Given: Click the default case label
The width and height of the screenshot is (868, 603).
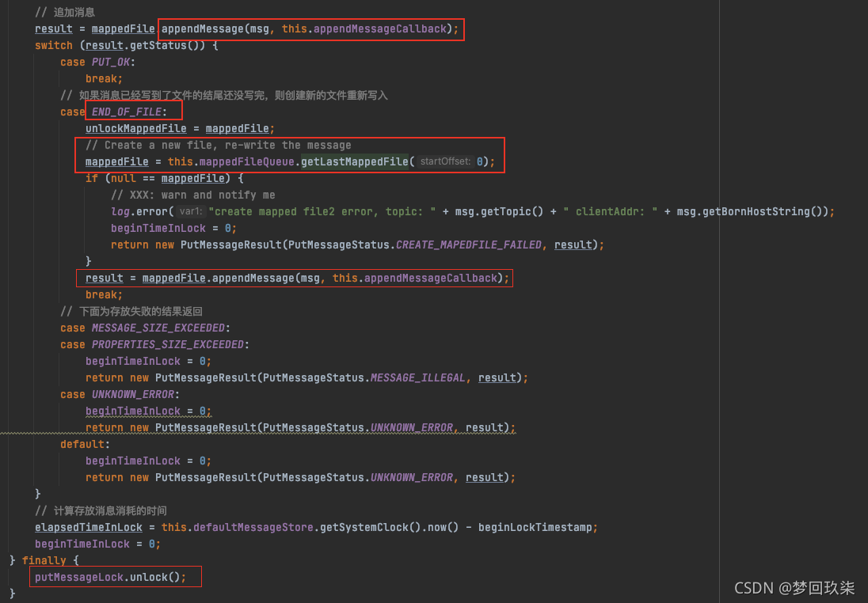Looking at the screenshot, I should [x=82, y=444].
